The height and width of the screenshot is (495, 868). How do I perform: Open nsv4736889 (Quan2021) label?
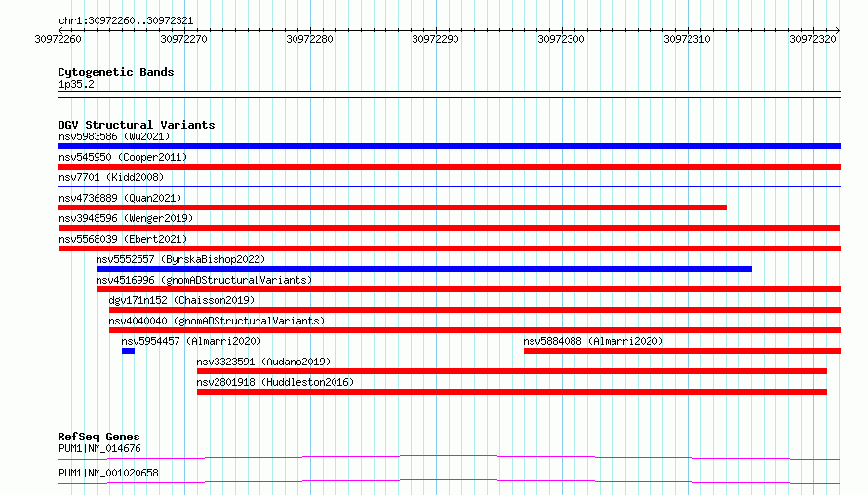coord(120,198)
